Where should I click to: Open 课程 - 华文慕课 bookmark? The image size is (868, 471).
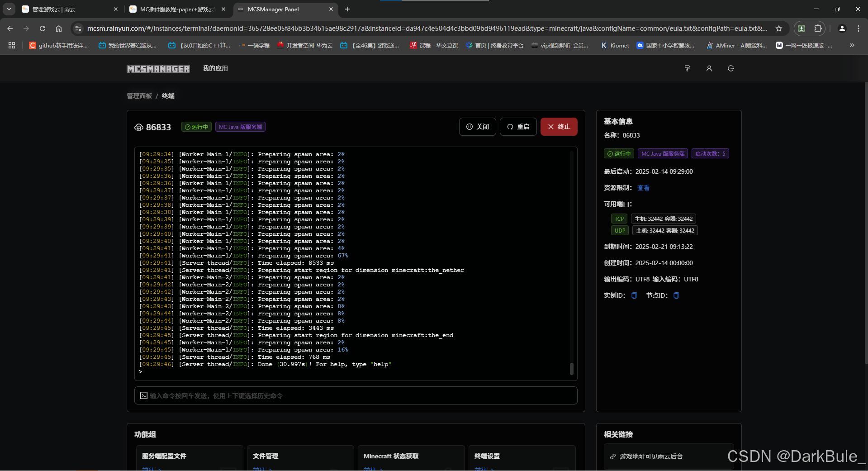(434, 45)
